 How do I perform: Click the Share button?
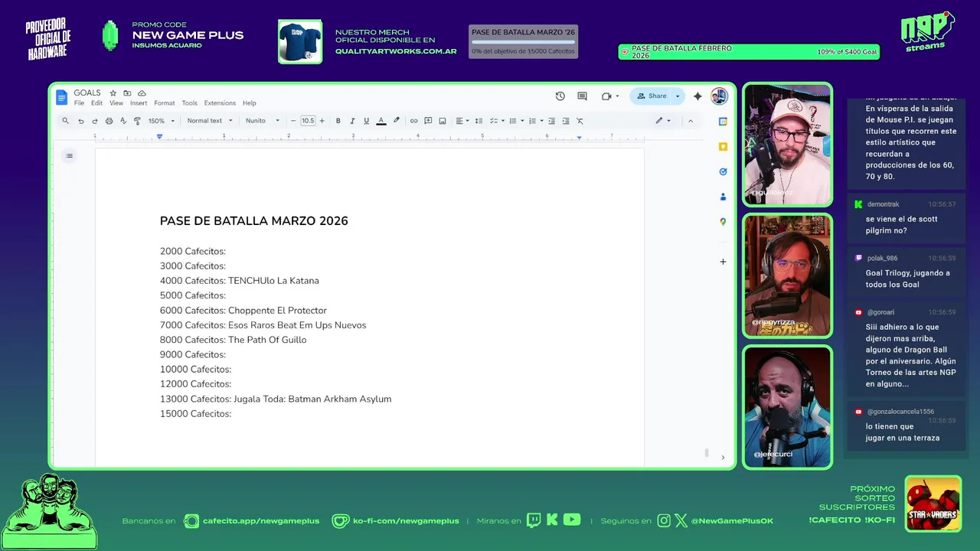click(651, 96)
